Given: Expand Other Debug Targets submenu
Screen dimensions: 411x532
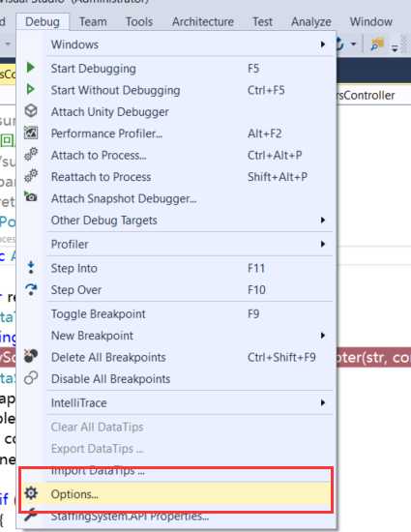Looking at the screenshot, I should pos(190,221).
